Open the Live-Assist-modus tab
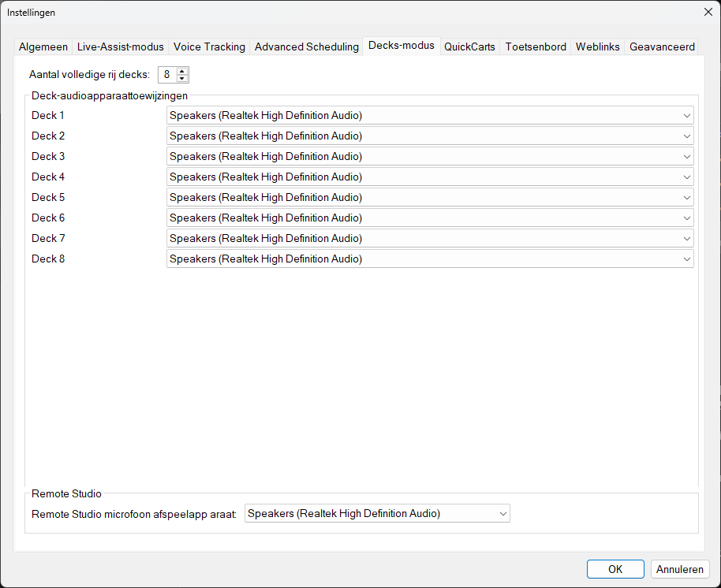The height and width of the screenshot is (588, 721). [121, 47]
